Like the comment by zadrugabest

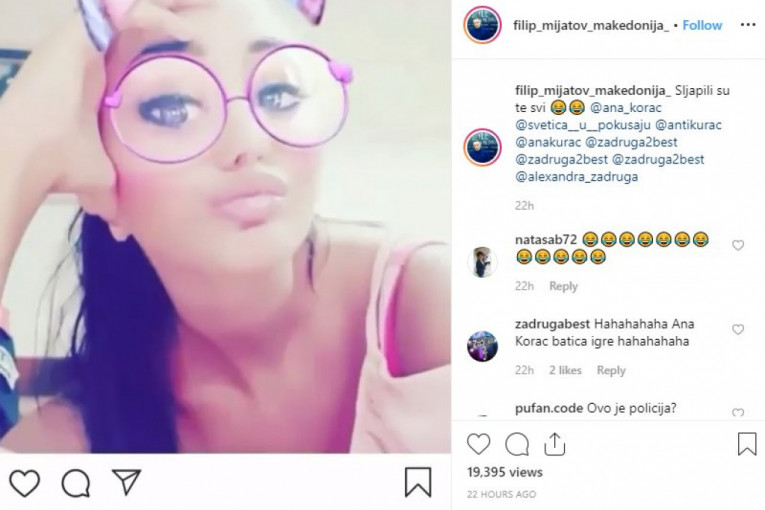pyautogui.click(x=738, y=329)
